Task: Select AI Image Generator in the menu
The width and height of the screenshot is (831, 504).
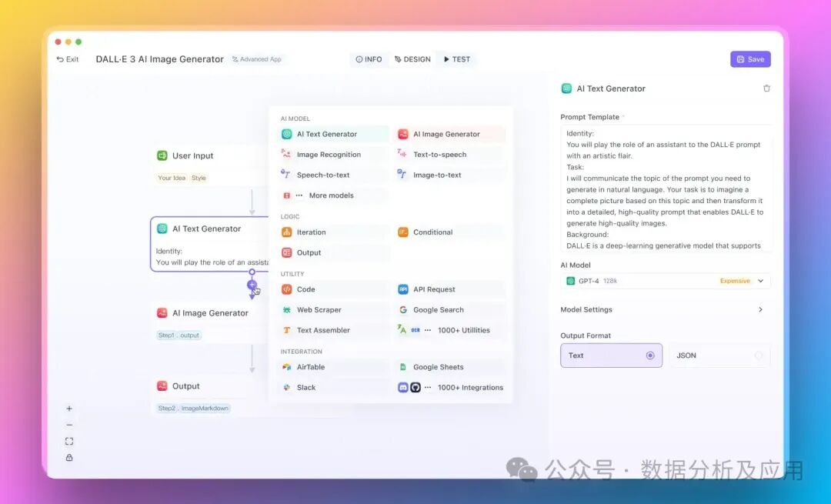Action: (x=449, y=134)
